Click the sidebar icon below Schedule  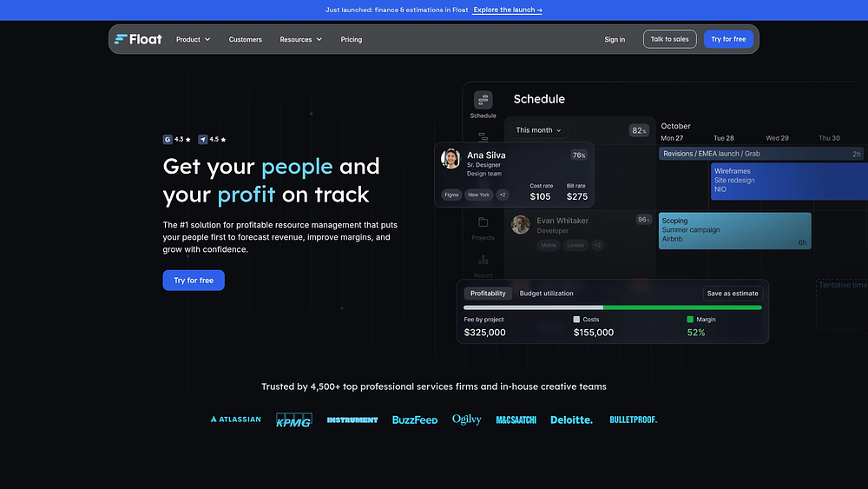483,136
